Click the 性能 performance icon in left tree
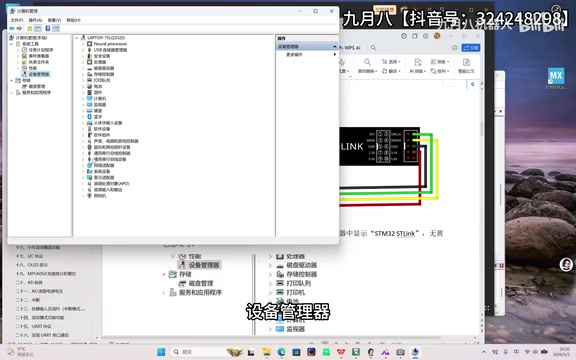The image size is (576, 360). pos(24,68)
